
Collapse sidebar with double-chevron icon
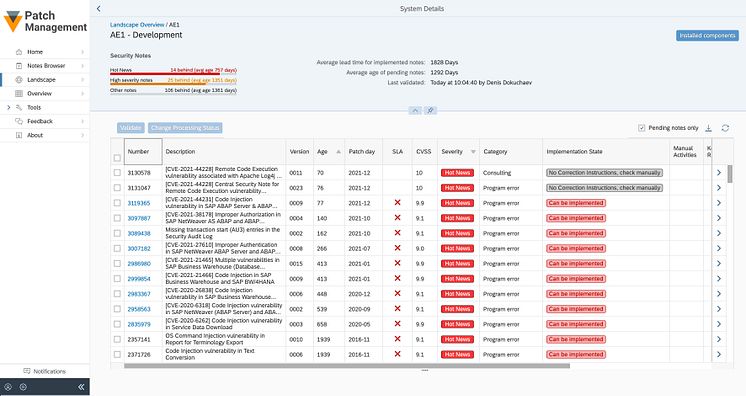tap(81, 387)
